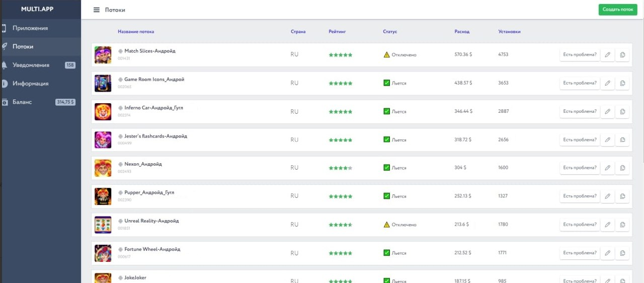
Task: Click the wallet icon beside Баланс
Action: (4, 102)
